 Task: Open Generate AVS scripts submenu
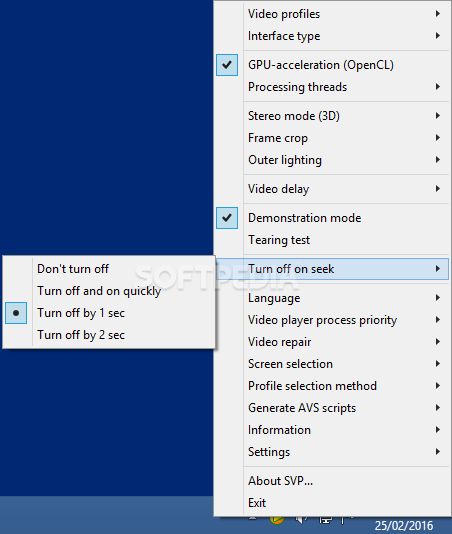pos(332,408)
